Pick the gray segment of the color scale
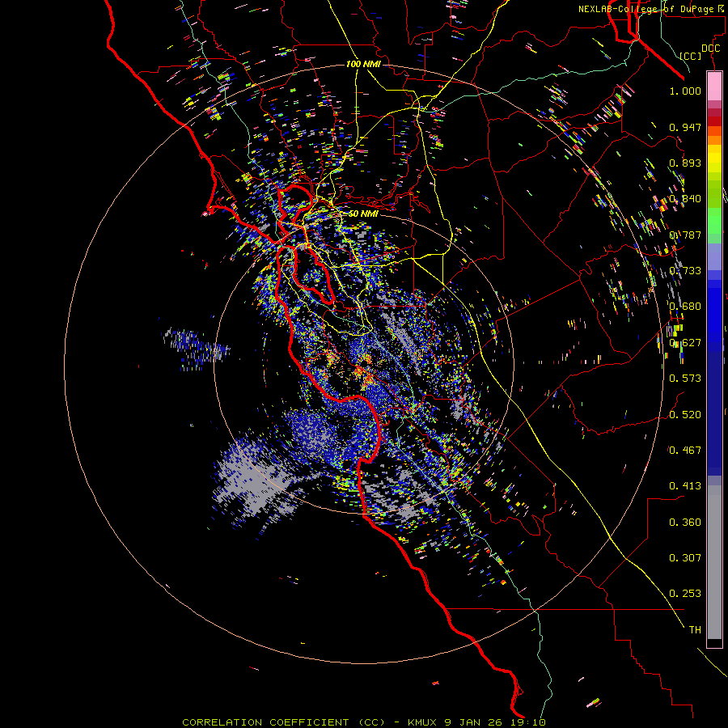The image size is (728, 728). [714, 564]
